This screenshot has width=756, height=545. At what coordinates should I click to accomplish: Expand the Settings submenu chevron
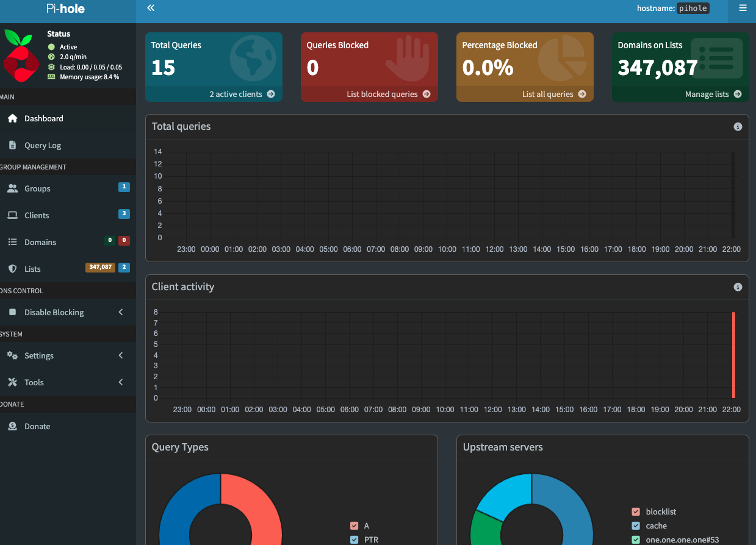pyautogui.click(x=121, y=355)
